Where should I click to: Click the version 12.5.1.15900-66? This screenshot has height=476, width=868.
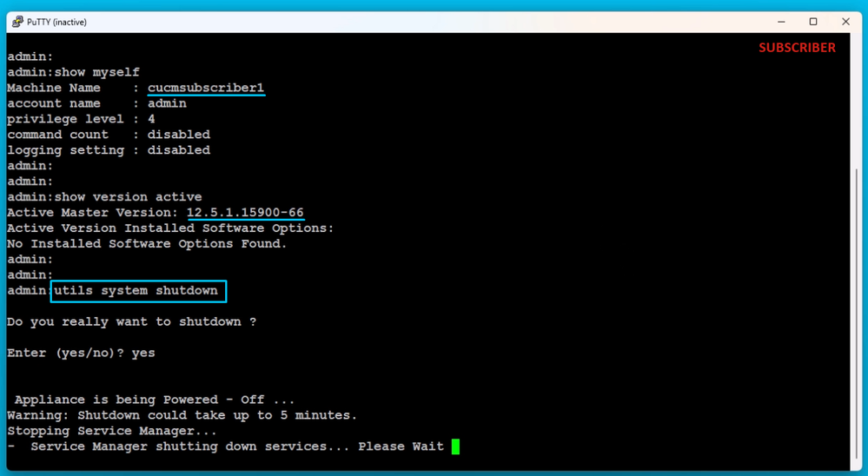(245, 213)
